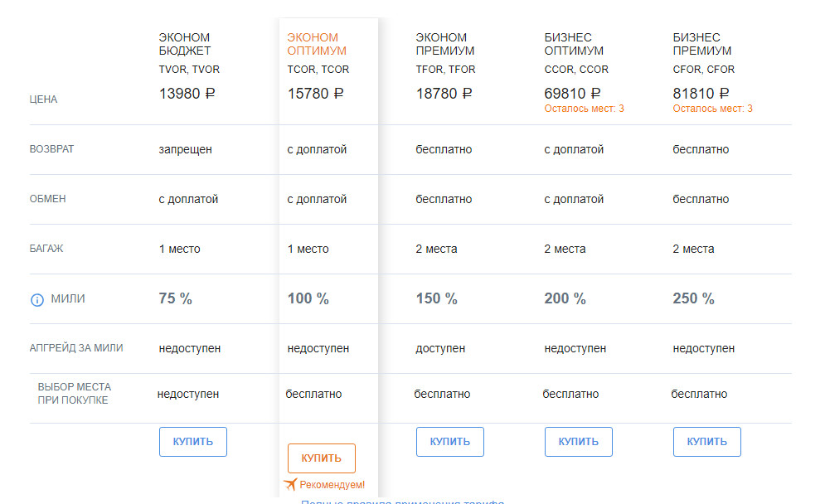This screenshot has height=504, width=825.
Task: Click the 18780 ₽ price
Action: click(x=444, y=94)
